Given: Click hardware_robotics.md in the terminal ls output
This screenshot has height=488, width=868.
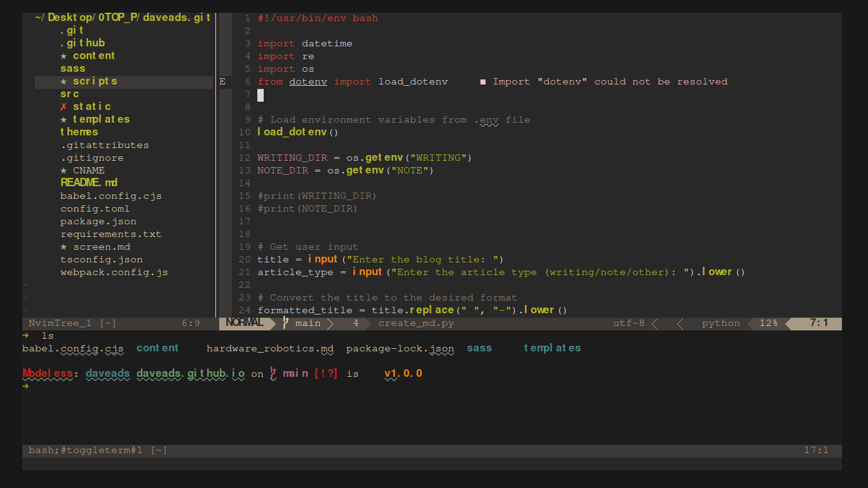Looking at the screenshot, I should pyautogui.click(x=270, y=348).
